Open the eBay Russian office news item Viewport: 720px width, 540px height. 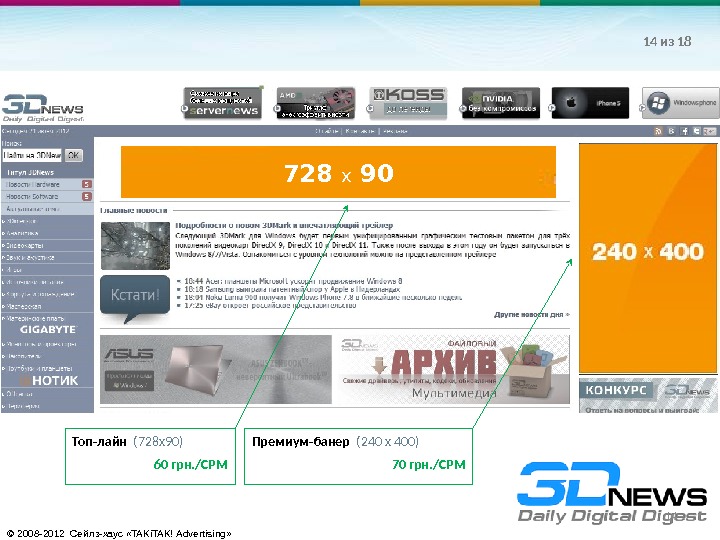(x=270, y=305)
